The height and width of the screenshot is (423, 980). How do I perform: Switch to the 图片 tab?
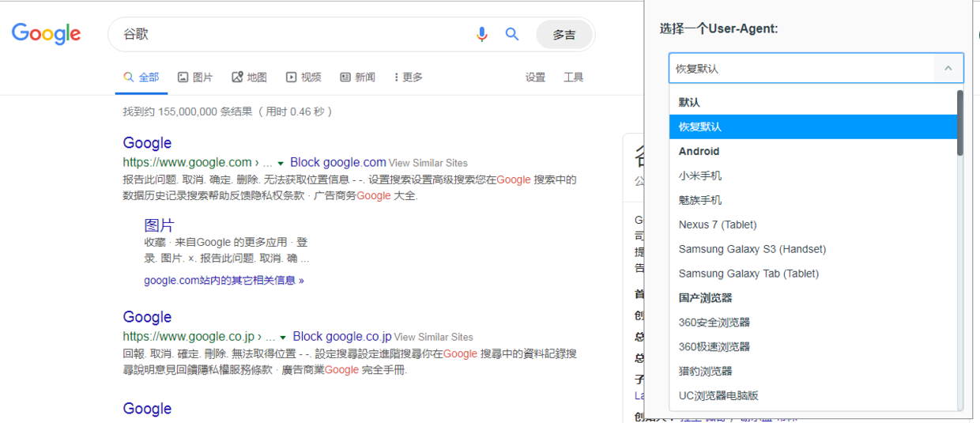coord(195,77)
